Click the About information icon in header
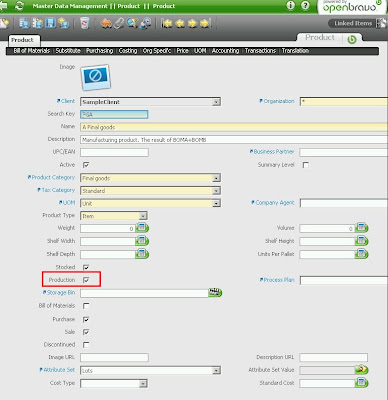The image size is (388, 400). click(x=291, y=5)
